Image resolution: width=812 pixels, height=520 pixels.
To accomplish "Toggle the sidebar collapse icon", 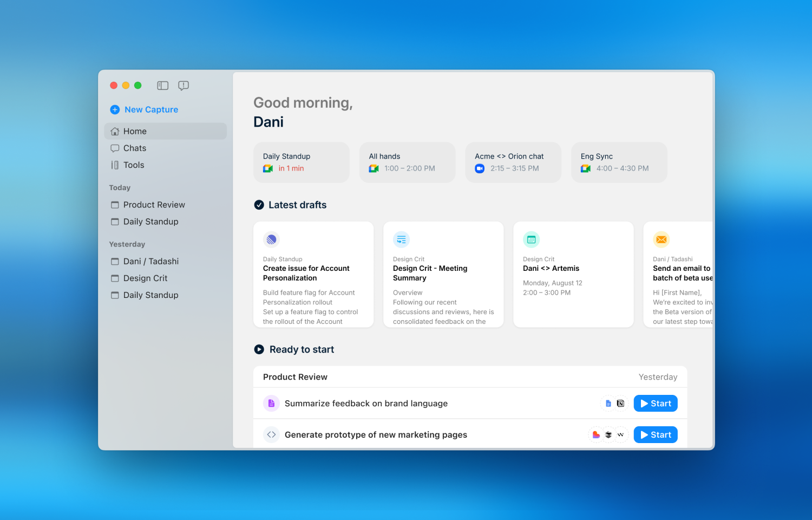I will (162, 85).
